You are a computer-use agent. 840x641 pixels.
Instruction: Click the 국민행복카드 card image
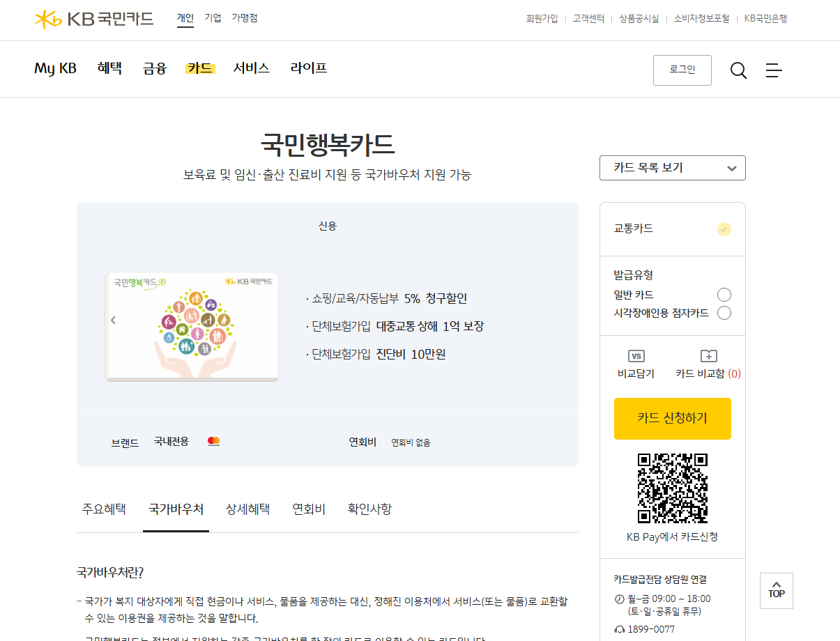[192, 327]
